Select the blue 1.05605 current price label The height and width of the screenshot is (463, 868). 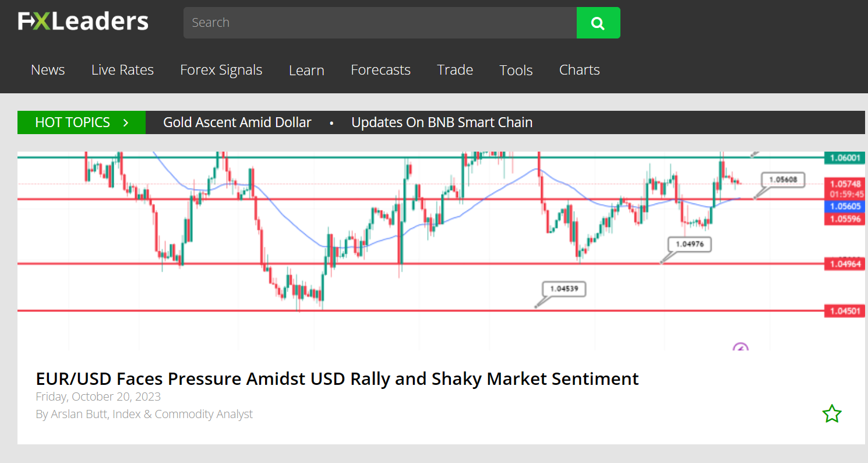pyautogui.click(x=844, y=206)
